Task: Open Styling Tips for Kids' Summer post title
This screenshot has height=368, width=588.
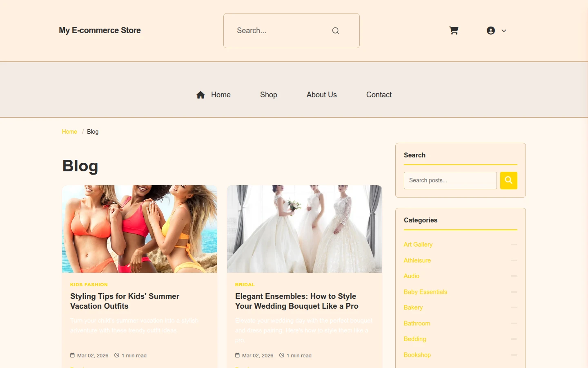Action: click(125, 301)
